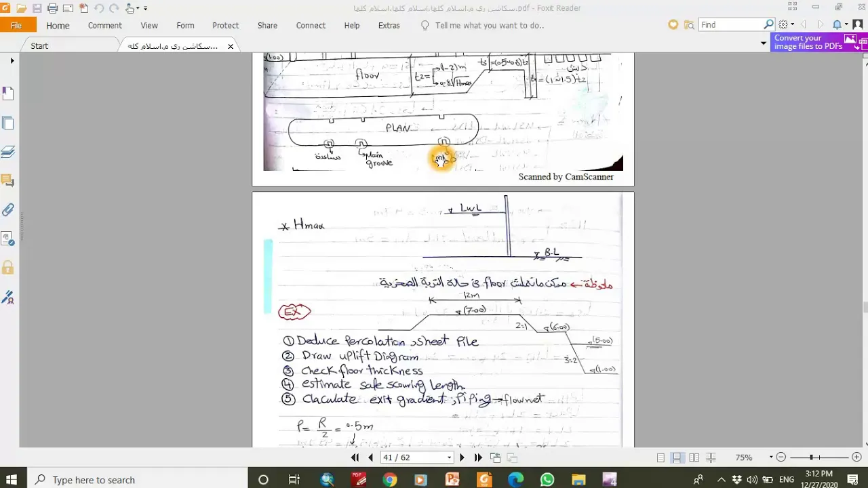Viewport: 868px width, 488px height.
Task: Open the search settings gear icon
Action: coord(783,24)
